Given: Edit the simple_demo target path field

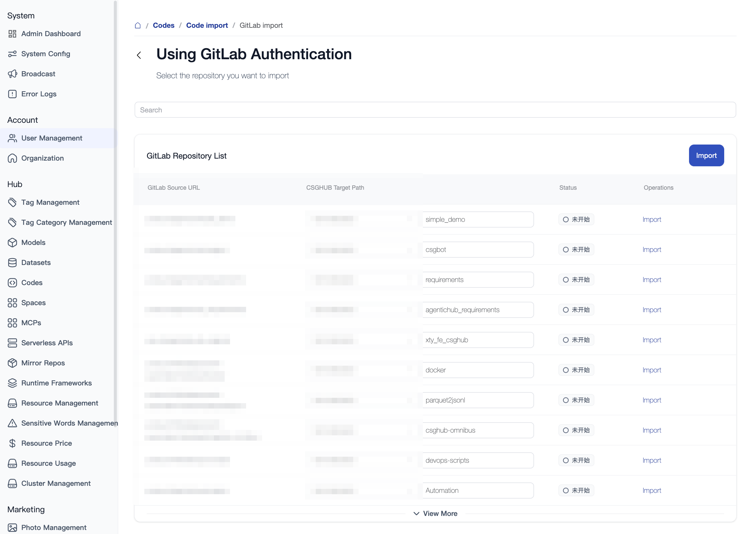Looking at the screenshot, I should click(x=478, y=219).
